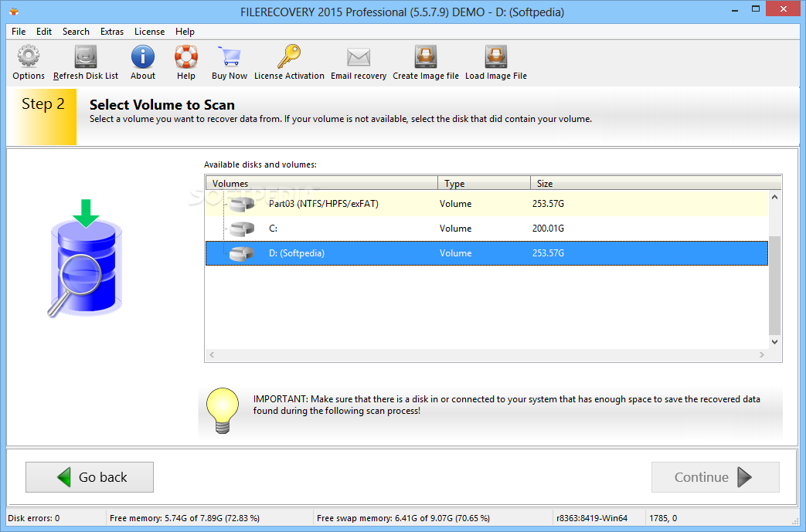This screenshot has width=806, height=532.
Task: Click horizontal scrollbar left arrow
Action: coord(212,355)
